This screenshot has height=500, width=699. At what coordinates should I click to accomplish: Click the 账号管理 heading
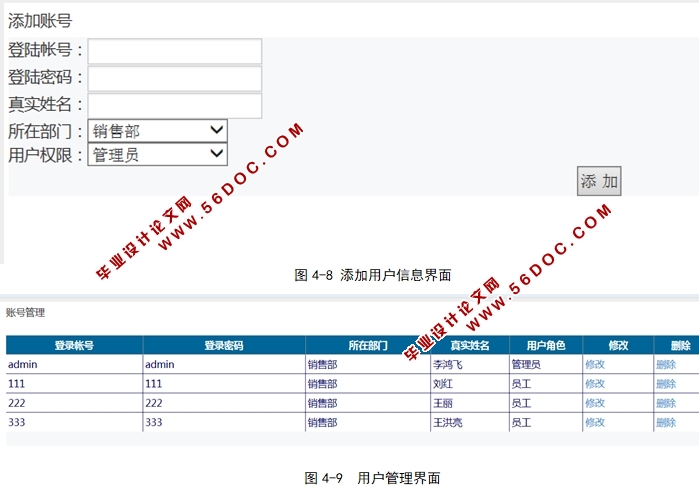pyautogui.click(x=25, y=313)
